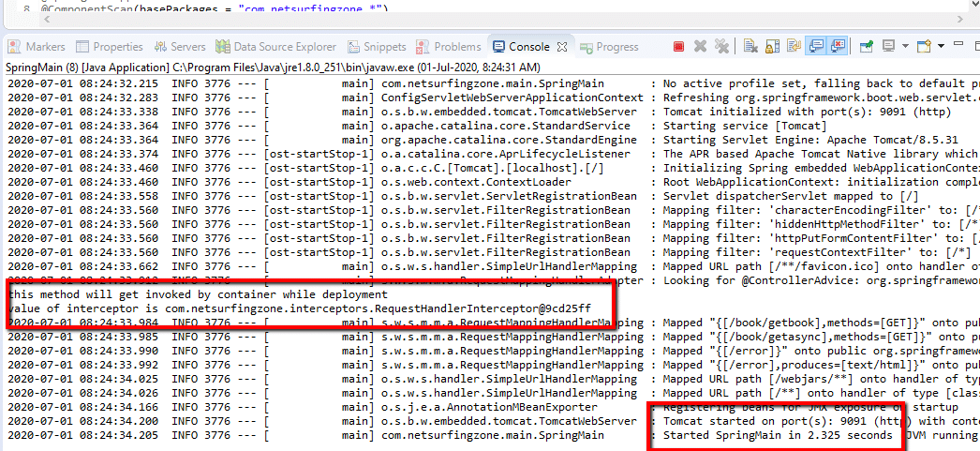Clear the console output

tap(750, 46)
